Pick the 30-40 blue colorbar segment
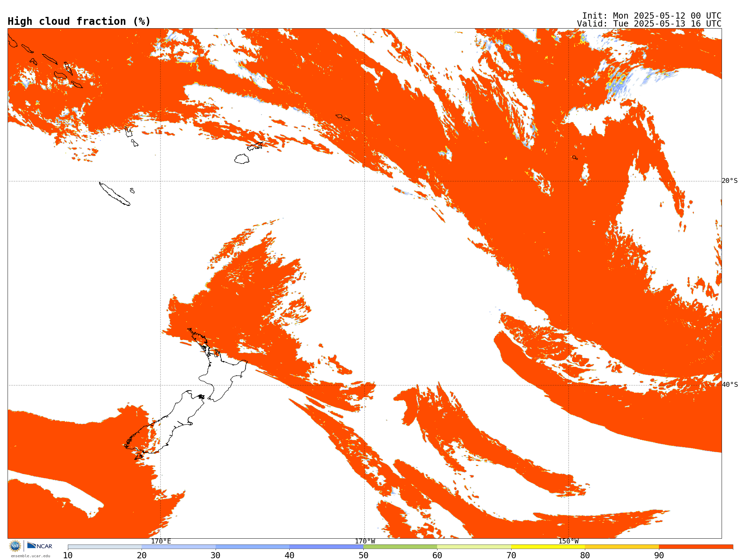The height and width of the screenshot is (560, 744). 252,547
